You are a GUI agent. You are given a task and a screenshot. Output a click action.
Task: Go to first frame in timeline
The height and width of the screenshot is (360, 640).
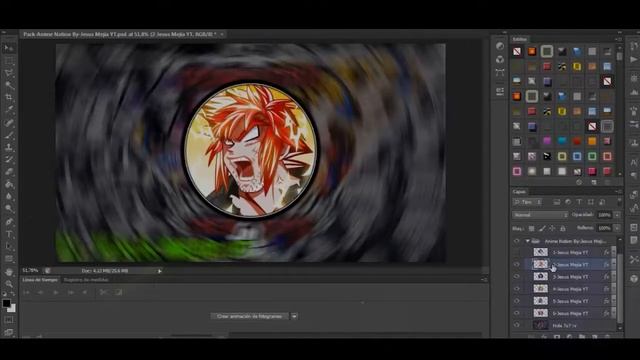27,292
